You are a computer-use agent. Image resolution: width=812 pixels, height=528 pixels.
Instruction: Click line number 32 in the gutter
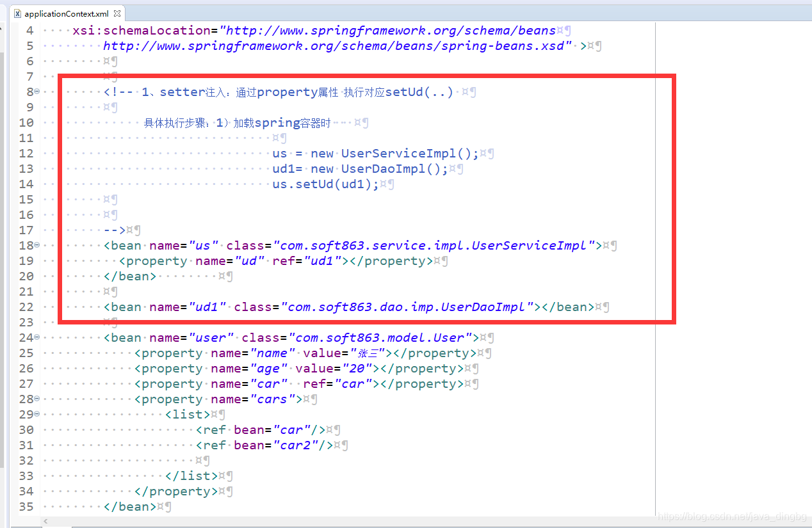point(26,461)
